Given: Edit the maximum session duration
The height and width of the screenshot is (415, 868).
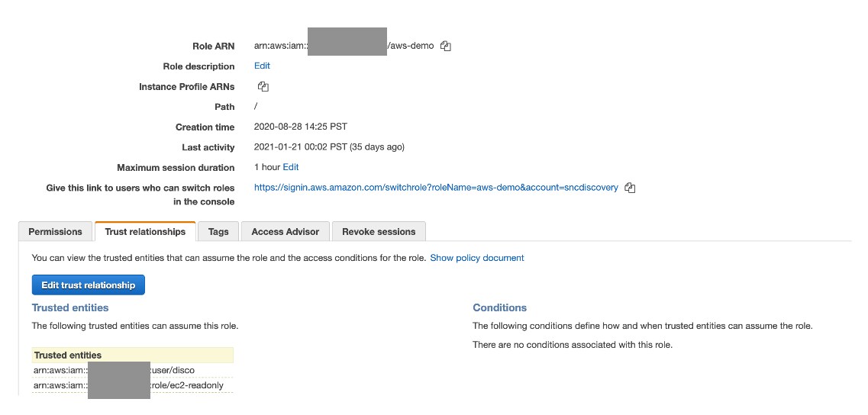Looking at the screenshot, I should (291, 167).
